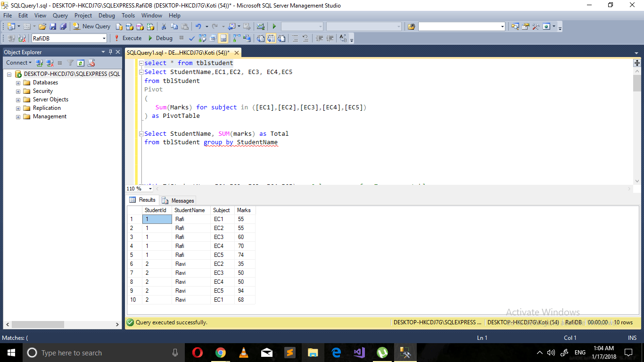The image size is (644, 362).
Task: Expand the Replication tree node
Action: click(18, 108)
